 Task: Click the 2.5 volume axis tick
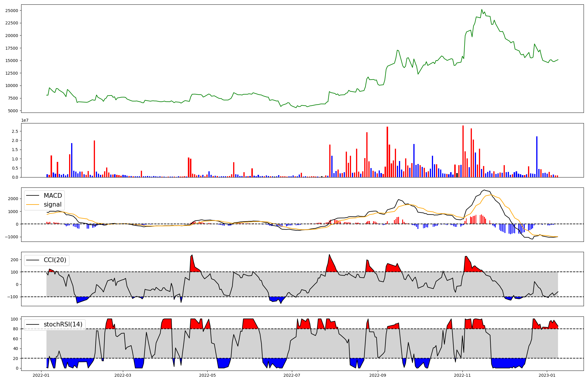15,131
